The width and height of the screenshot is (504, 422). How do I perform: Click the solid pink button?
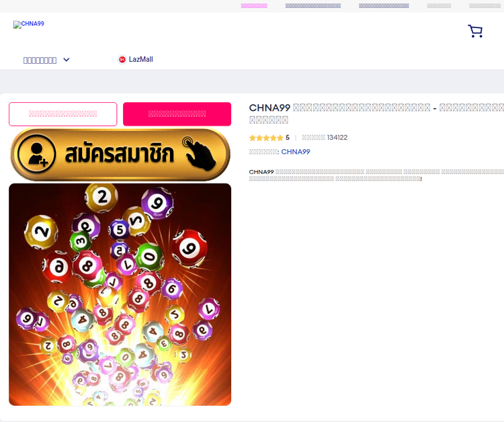177,114
